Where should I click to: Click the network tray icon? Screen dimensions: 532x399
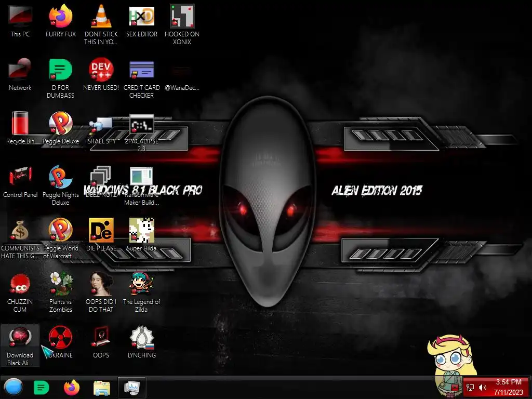pyautogui.click(x=470, y=387)
